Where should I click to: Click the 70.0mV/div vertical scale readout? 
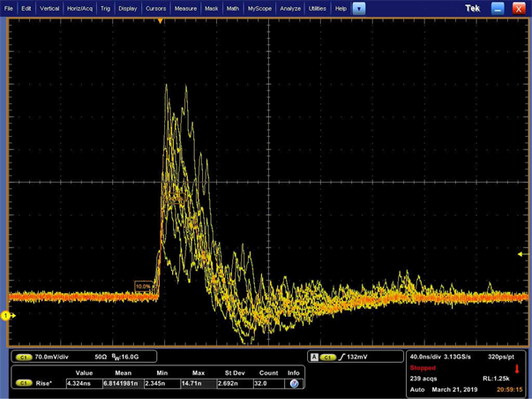51,357
